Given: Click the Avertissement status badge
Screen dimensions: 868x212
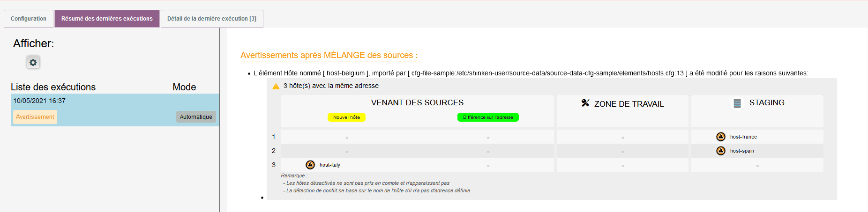Looking at the screenshot, I should pos(35,117).
